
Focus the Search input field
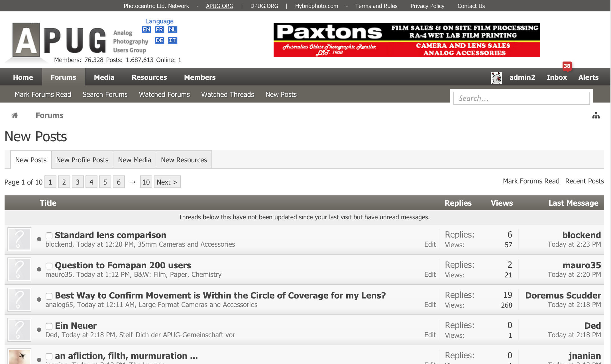(x=521, y=98)
